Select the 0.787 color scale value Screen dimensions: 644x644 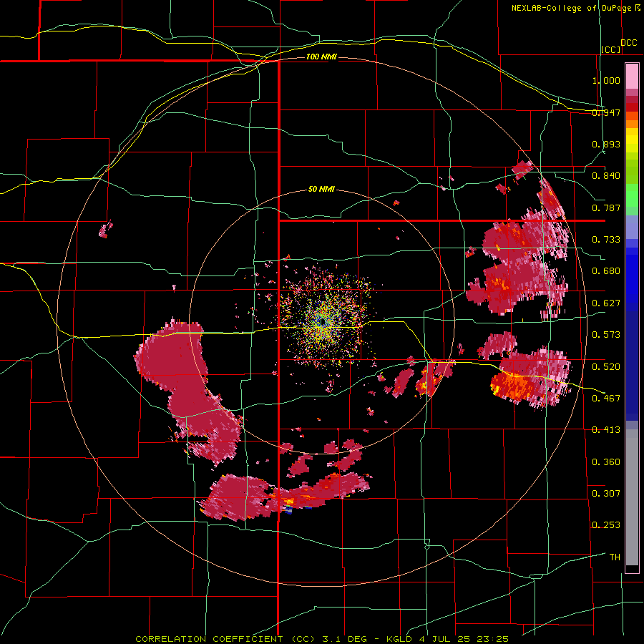(606, 208)
